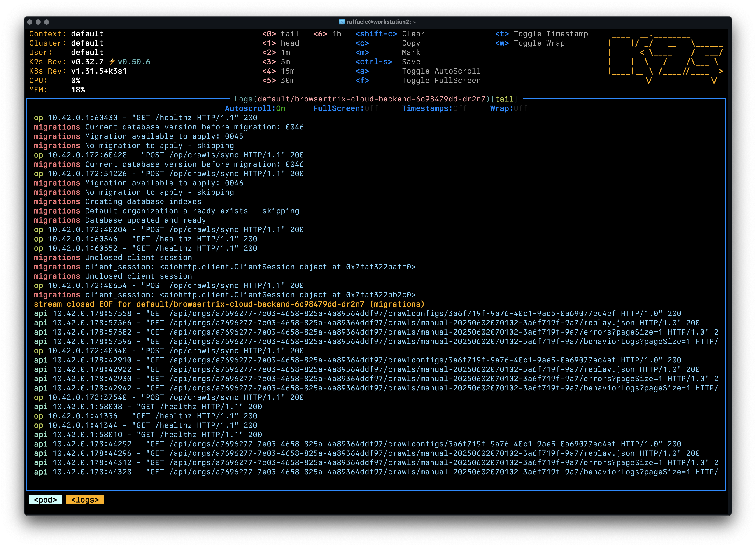Click the <1> head shortcut
Screen dimensions: 756x547
point(280,43)
